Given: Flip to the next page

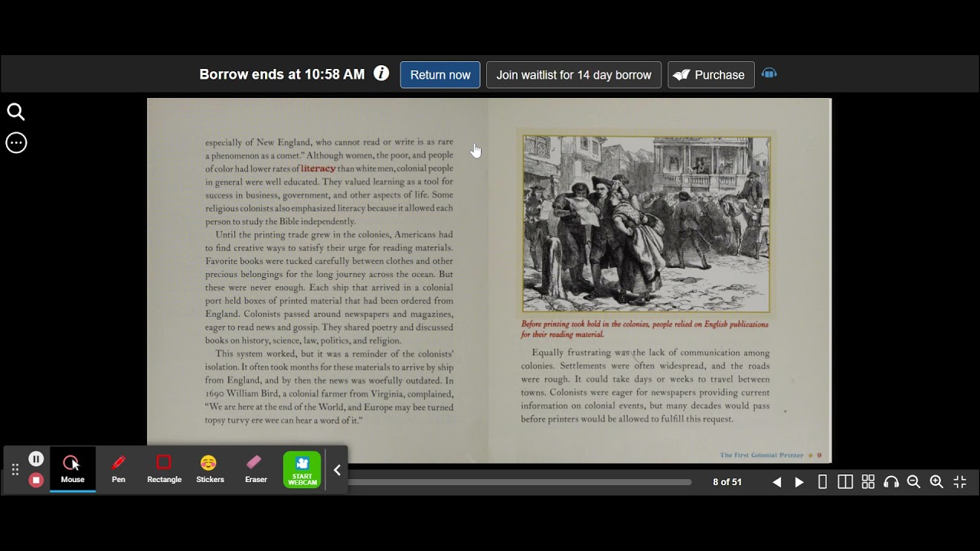Looking at the screenshot, I should 799,482.
